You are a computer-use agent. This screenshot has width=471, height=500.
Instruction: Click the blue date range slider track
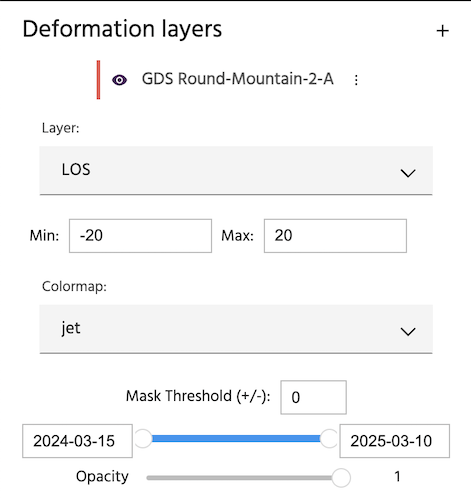236,439
